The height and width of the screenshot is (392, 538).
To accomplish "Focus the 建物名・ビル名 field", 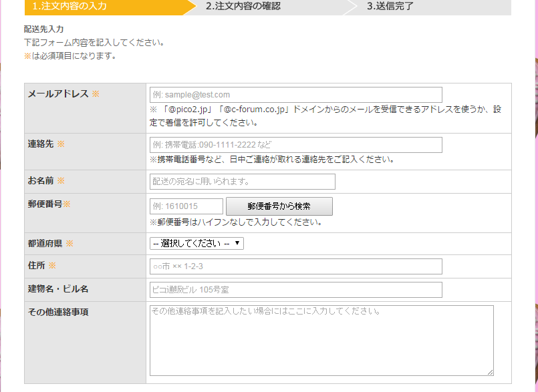I will [295, 290].
